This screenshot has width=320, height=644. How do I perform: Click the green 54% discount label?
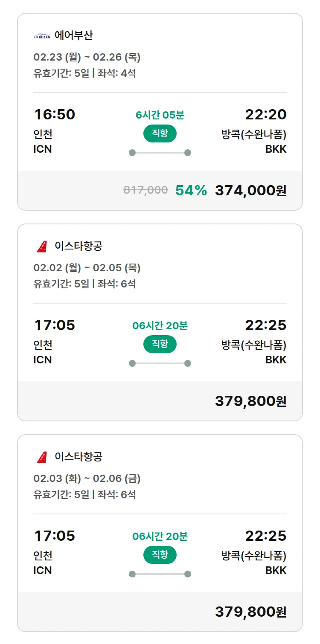[x=191, y=191]
